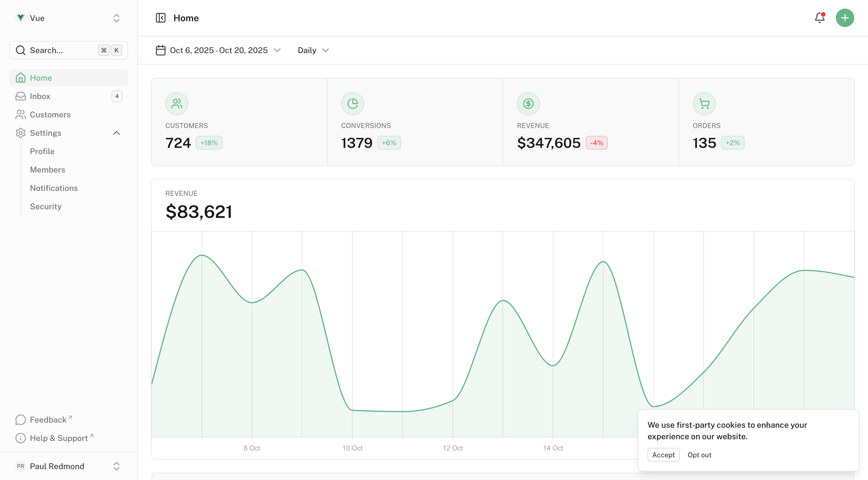This screenshot has height=480, width=868.
Task: Go to the Notifications settings page
Action: coord(54,188)
